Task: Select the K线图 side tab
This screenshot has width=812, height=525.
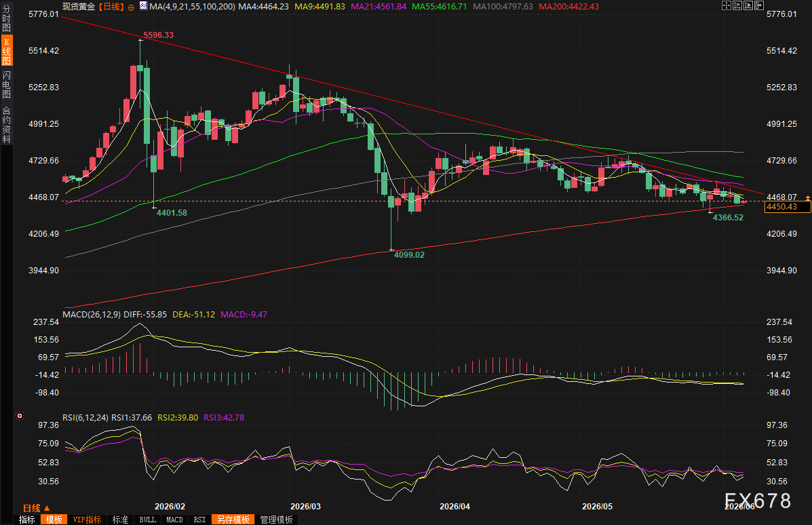Action: [6, 51]
